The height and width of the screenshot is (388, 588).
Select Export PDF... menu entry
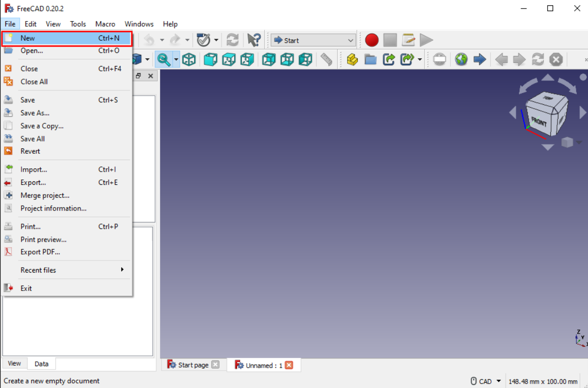click(x=40, y=252)
